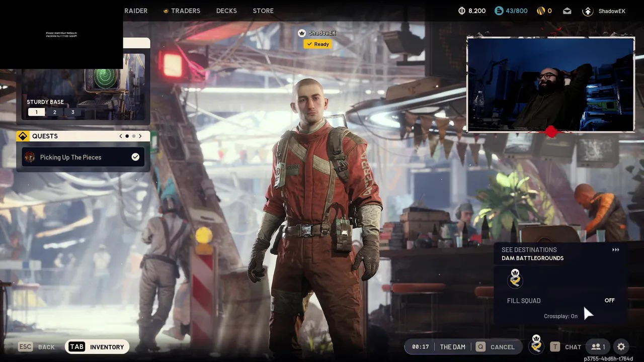The width and height of the screenshot is (644, 362).
Task: Click the triple arrow next to See Destinations
Action: 615,250
